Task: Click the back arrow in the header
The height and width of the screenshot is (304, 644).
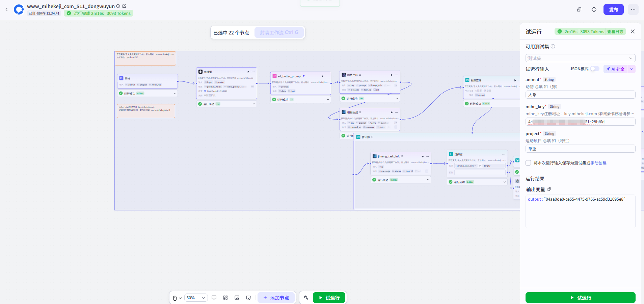Action: (x=6, y=9)
